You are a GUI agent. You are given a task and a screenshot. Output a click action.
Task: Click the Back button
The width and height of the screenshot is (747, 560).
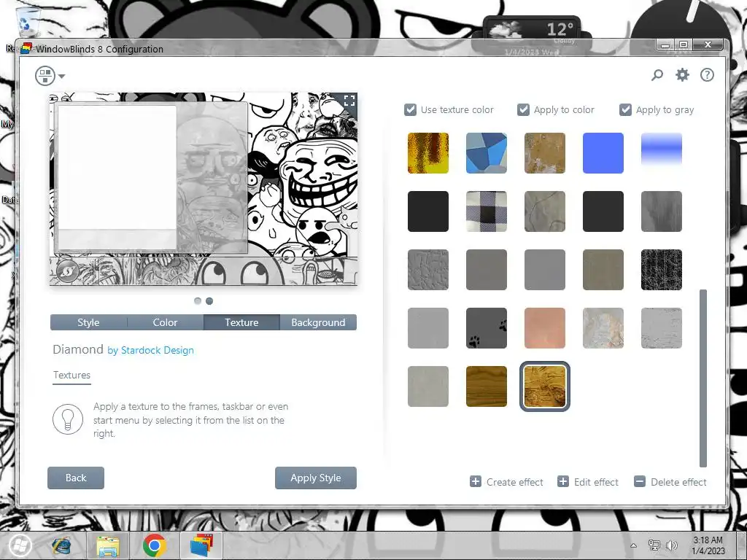76,478
